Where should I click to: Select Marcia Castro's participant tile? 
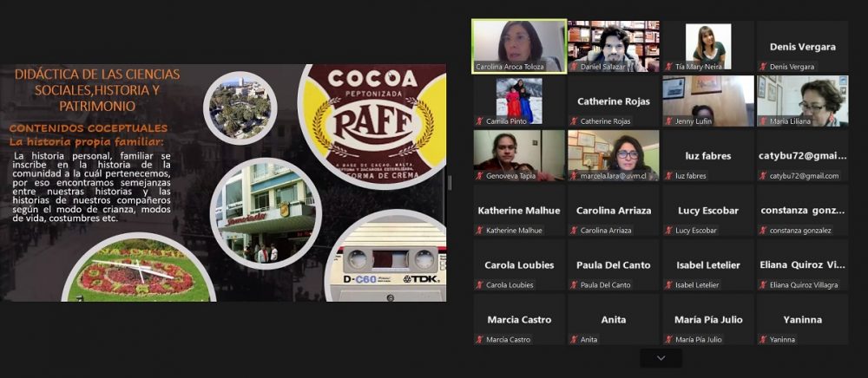(519, 319)
